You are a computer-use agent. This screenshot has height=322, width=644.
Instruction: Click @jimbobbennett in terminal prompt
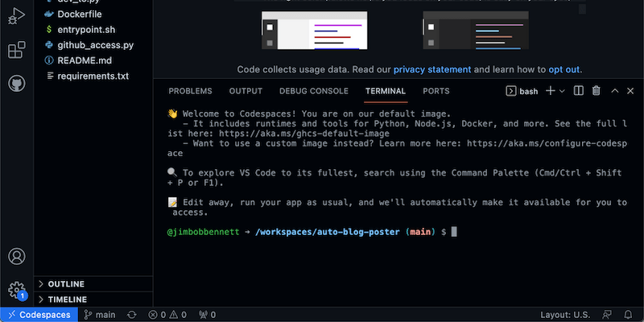tap(204, 232)
